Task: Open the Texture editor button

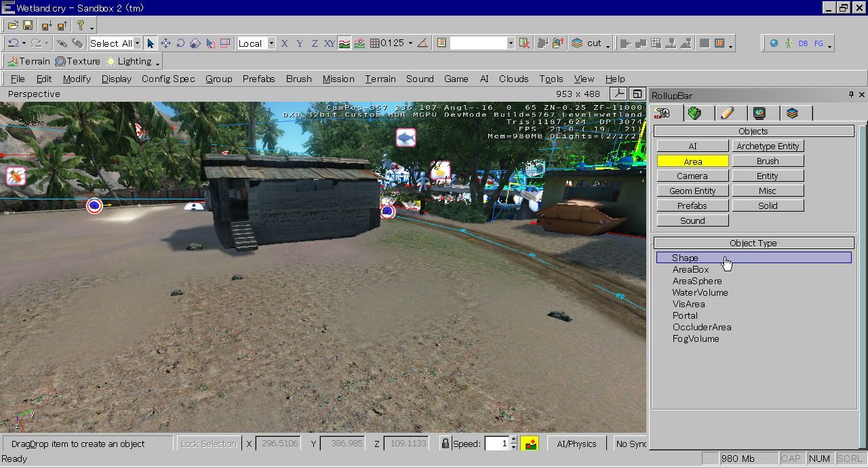Action: [77, 61]
